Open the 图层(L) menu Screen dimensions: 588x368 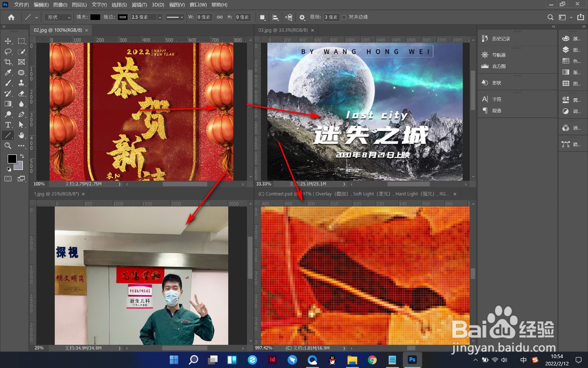click(x=79, y=5)
